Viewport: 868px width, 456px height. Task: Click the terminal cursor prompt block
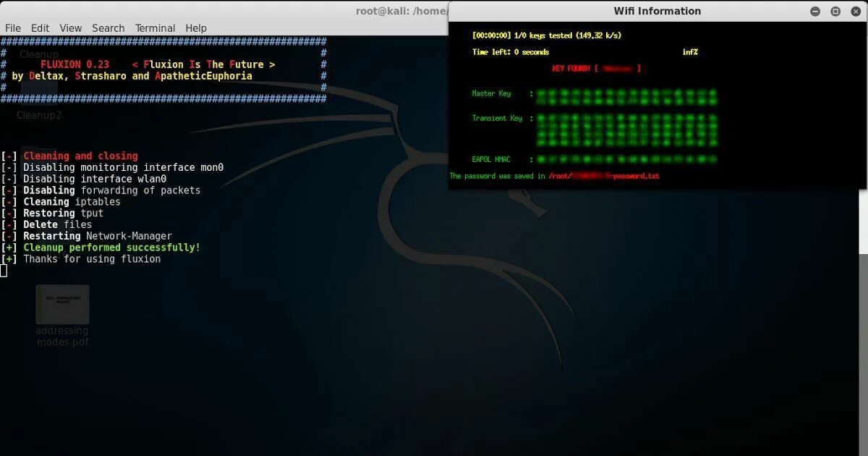[x=4, y=271]
